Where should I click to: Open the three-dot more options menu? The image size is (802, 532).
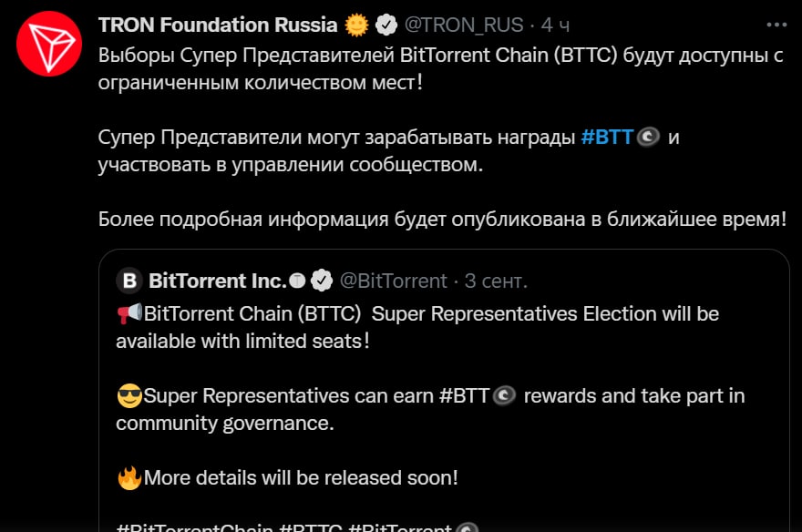(x=776, y=25)
